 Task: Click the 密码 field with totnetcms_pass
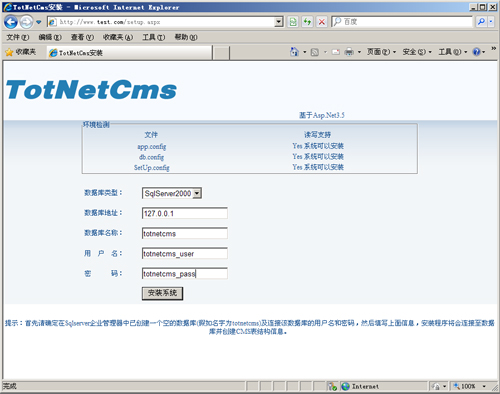[x=185, y=274]
